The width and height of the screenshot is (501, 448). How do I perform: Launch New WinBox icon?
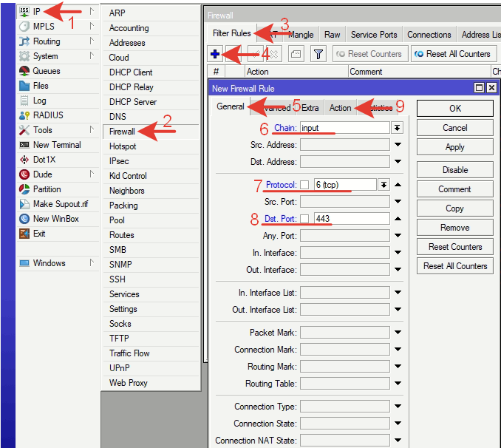pos(24,219)
